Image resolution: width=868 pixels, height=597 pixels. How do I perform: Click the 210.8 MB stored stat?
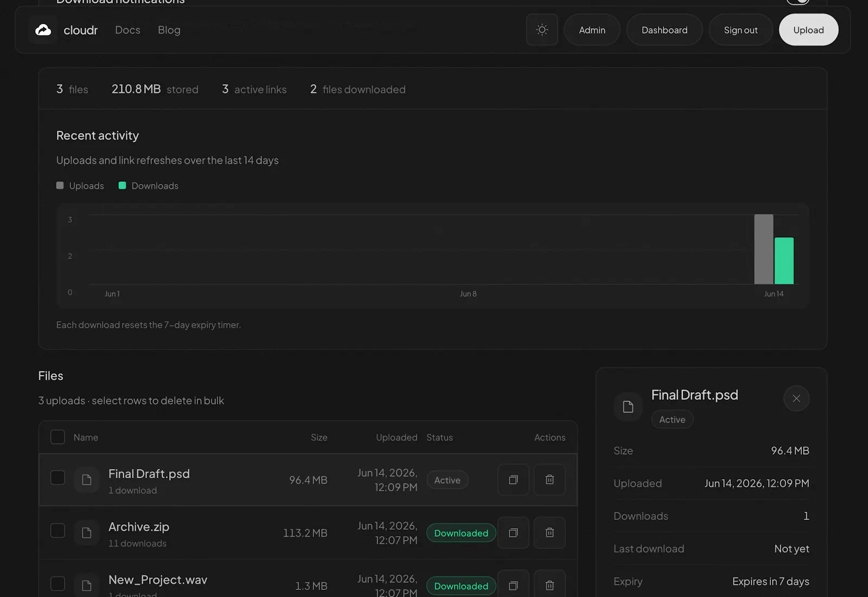pyautogui.click(x=155, y=89)
